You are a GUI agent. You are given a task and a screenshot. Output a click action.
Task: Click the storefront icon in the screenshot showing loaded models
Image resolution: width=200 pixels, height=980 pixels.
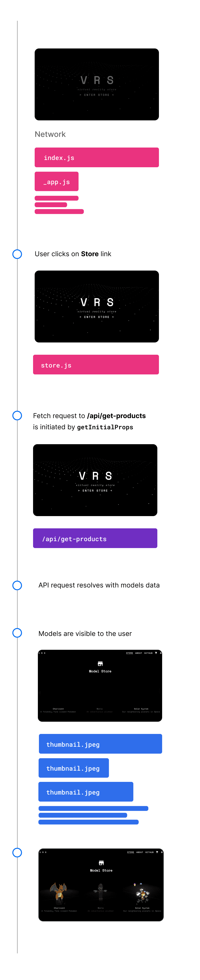(101, 863)
